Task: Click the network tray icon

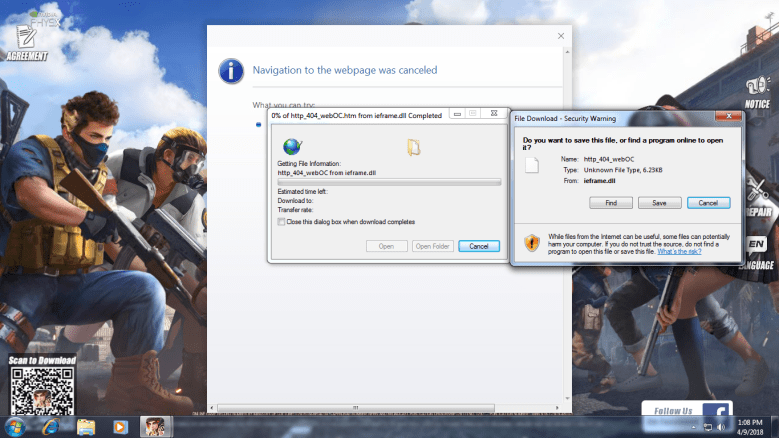Action: point(708,427)
